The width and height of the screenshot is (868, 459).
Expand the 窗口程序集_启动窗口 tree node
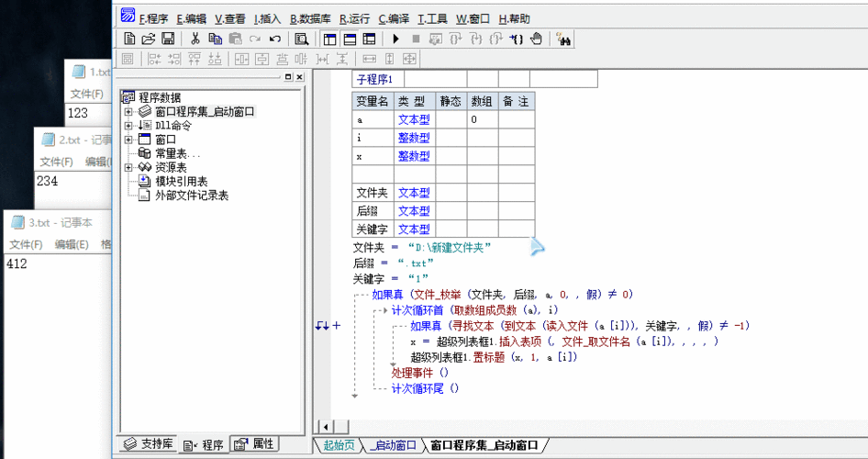(x=128, y=112)
